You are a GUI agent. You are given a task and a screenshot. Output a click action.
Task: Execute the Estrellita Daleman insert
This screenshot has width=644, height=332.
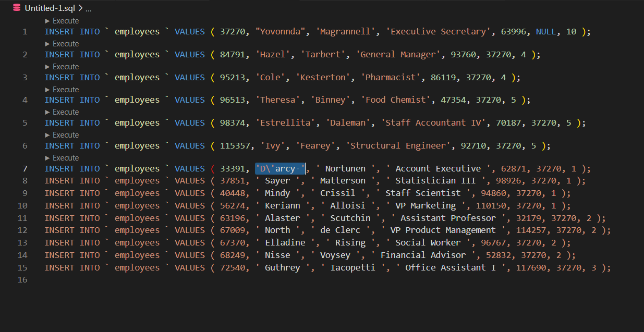[x=66, y=112]
